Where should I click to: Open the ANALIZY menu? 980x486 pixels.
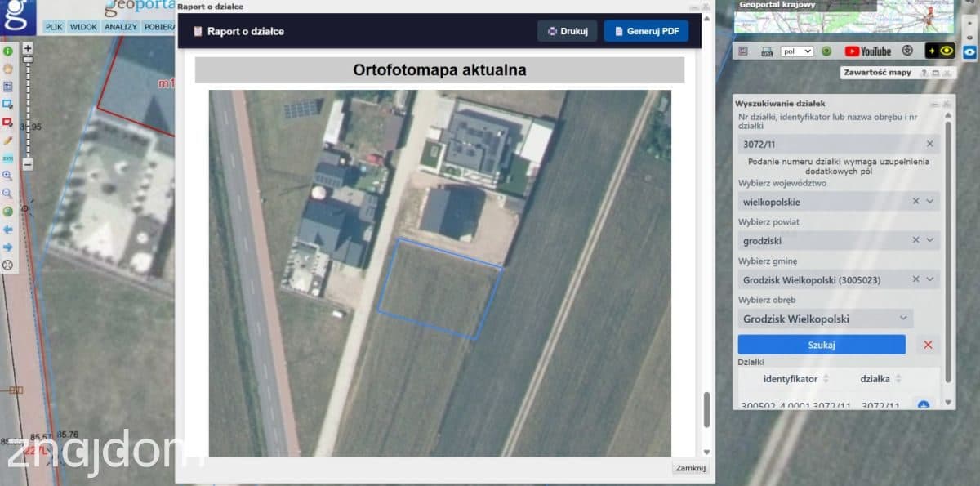121,26
